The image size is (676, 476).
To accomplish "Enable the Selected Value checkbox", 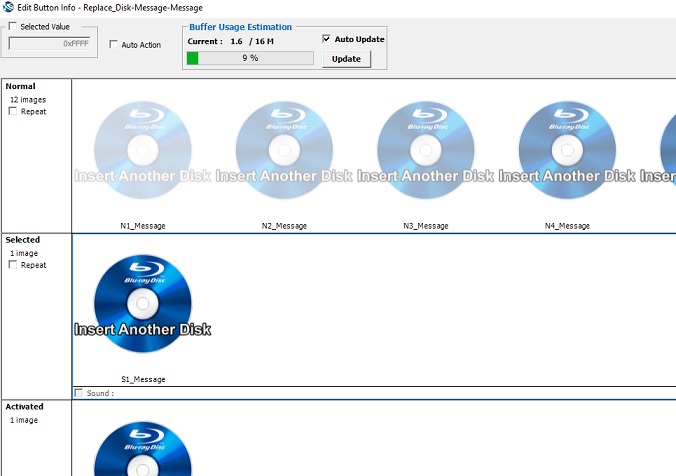I will 13,27.
